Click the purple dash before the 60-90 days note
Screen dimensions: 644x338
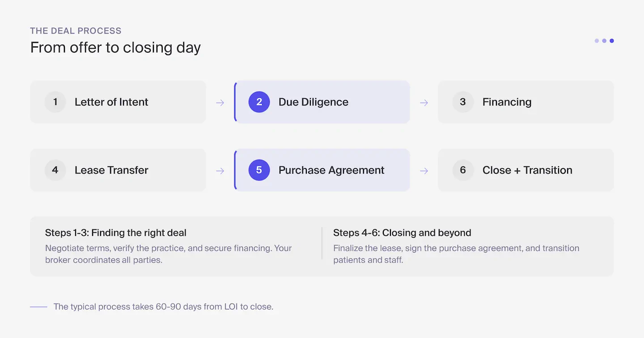[39, 307]
